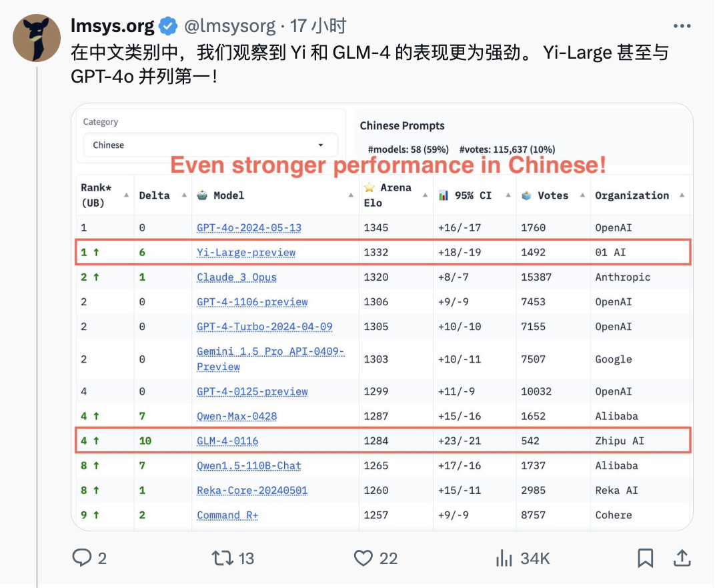Click the blue verified badge
727x588 pixels.
click(168, 26)
